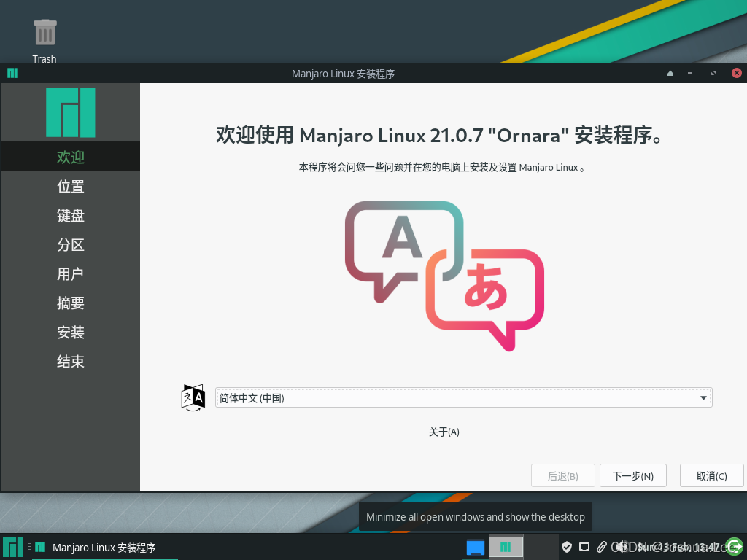Viewport: 747px width, 560px height.
Task: Click the 取消(C) cancel button
Action: (711, 475)
